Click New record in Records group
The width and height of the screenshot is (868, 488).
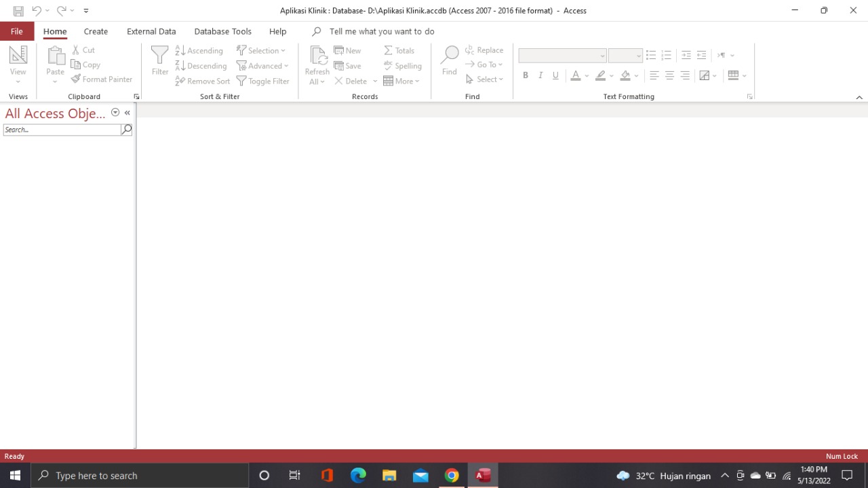[348, 51]
